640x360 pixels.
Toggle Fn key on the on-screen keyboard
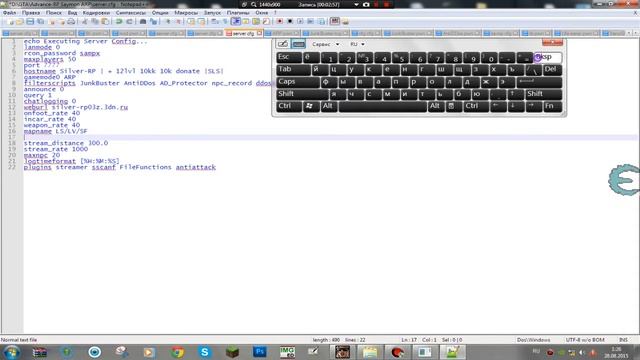553,107
